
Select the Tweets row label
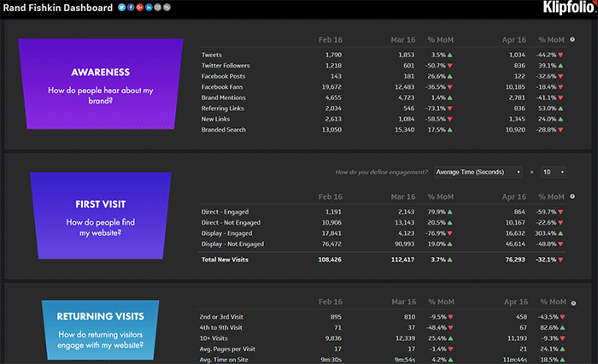[212, 55]
